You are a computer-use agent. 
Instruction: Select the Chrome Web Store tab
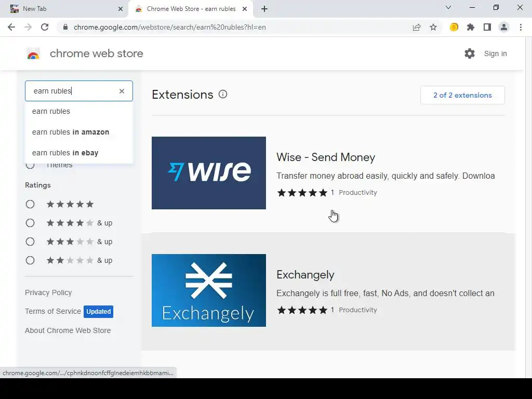[191, 9]
